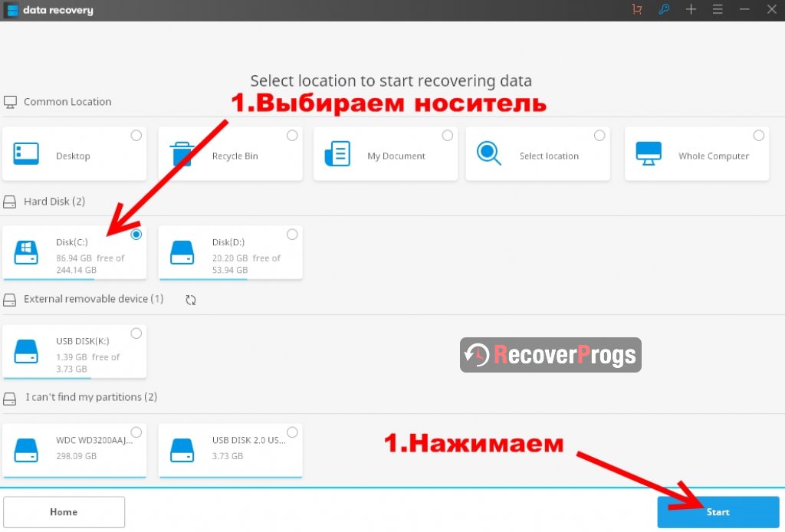The width and height of the screenshot is (785, 532).
Task: Click the 20.20 GB free of text
Action: tap(246, 258)
